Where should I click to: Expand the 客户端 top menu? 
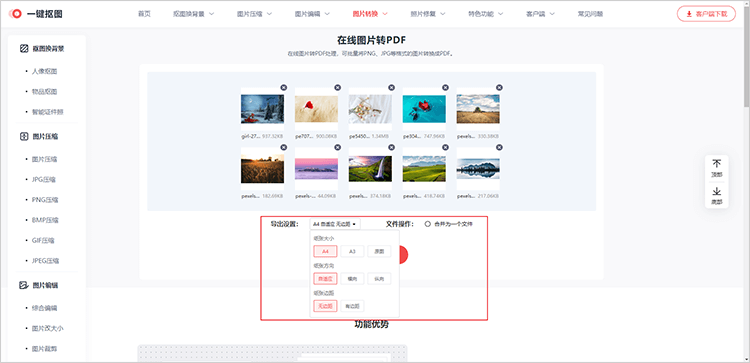point(540,14)
